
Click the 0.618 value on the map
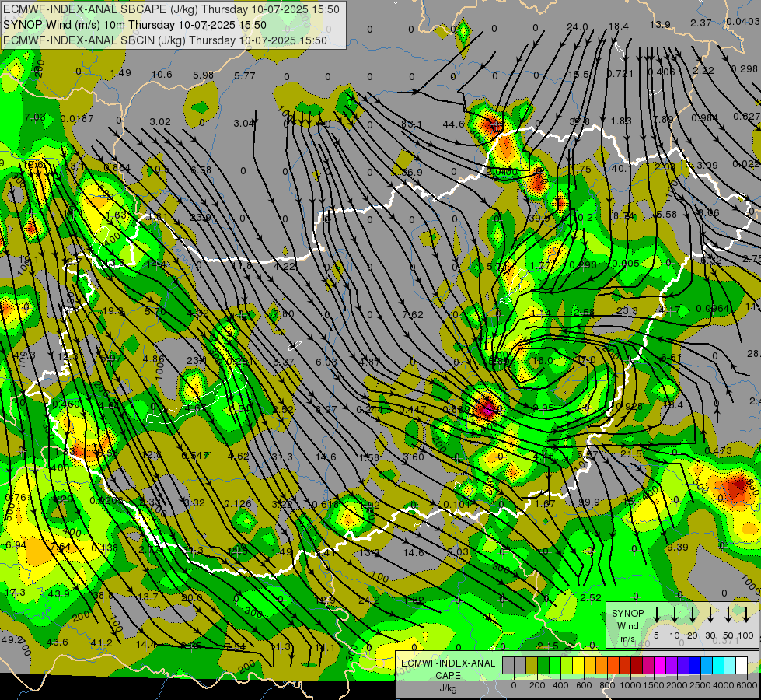pyautogui.click(x=325, y=504)
